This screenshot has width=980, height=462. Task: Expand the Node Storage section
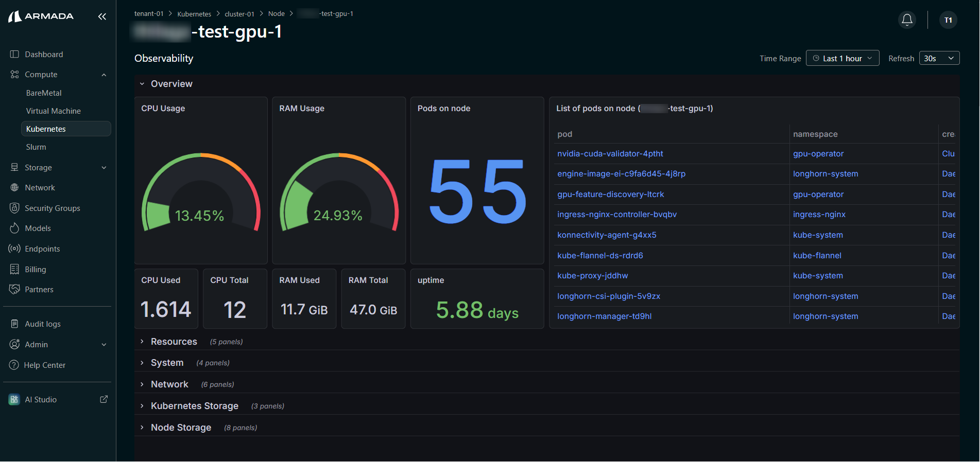pos(175,428)
